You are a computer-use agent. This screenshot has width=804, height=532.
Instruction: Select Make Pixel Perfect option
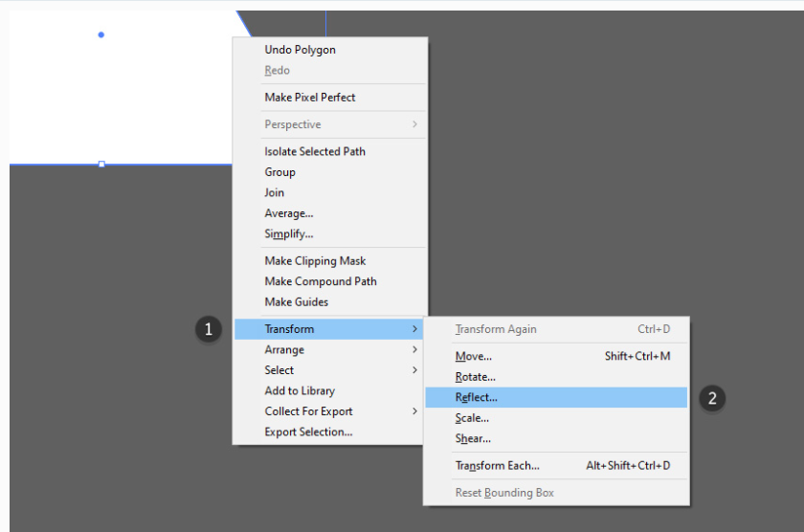[309, 98]
